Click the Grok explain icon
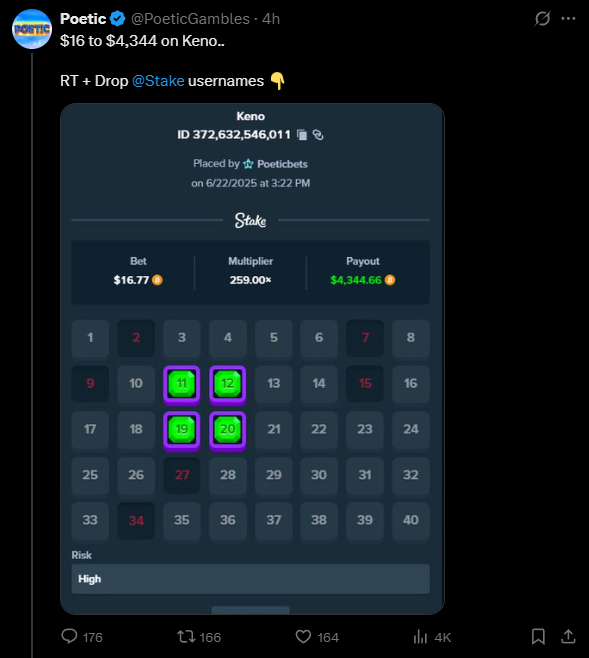Image resolution: width=589 pixels, height=658 pixels. tap(542, 18)
